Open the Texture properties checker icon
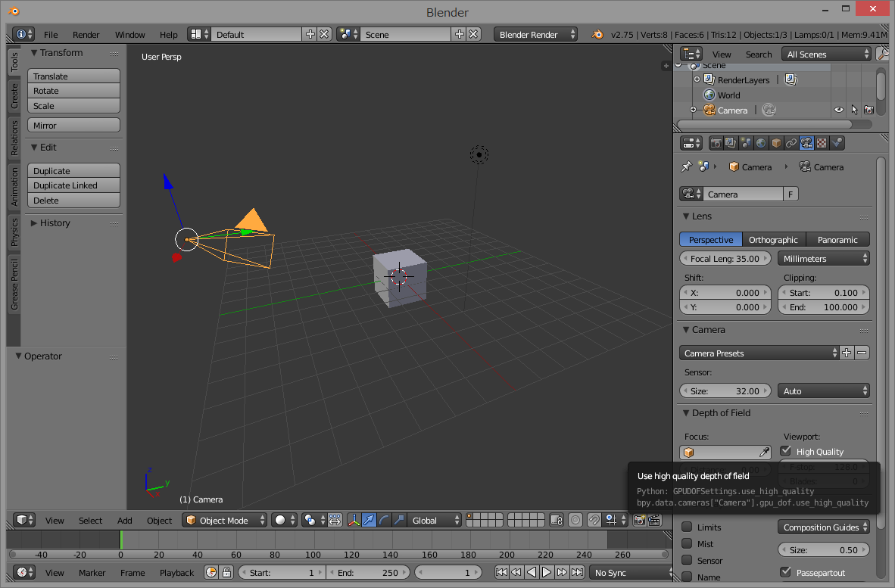The height and width of the screenshot is (588, 895). click(x=822, y=142)
